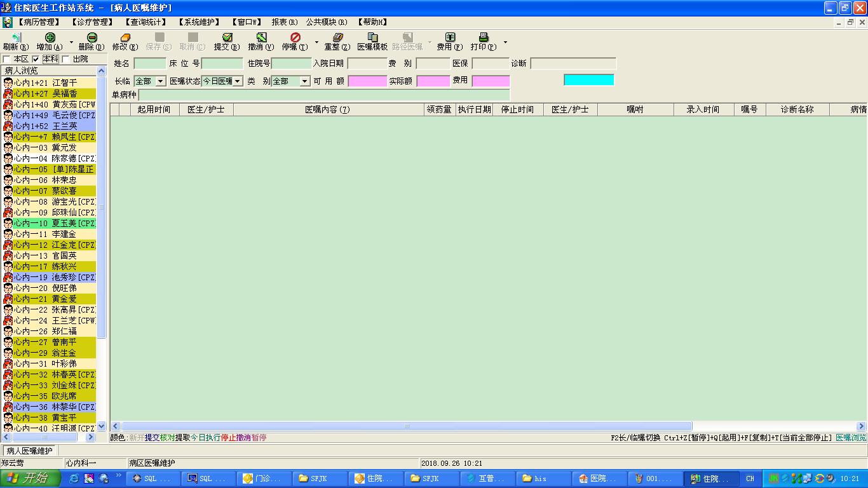Expand the arrow next to 打印 button
Viewport: 868px width, 488px height.
click(505, 43)
